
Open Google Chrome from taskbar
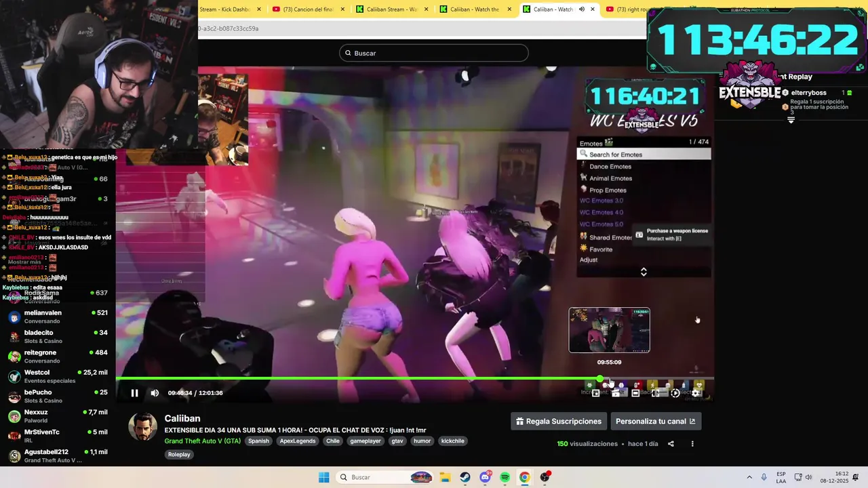[524, 477]
